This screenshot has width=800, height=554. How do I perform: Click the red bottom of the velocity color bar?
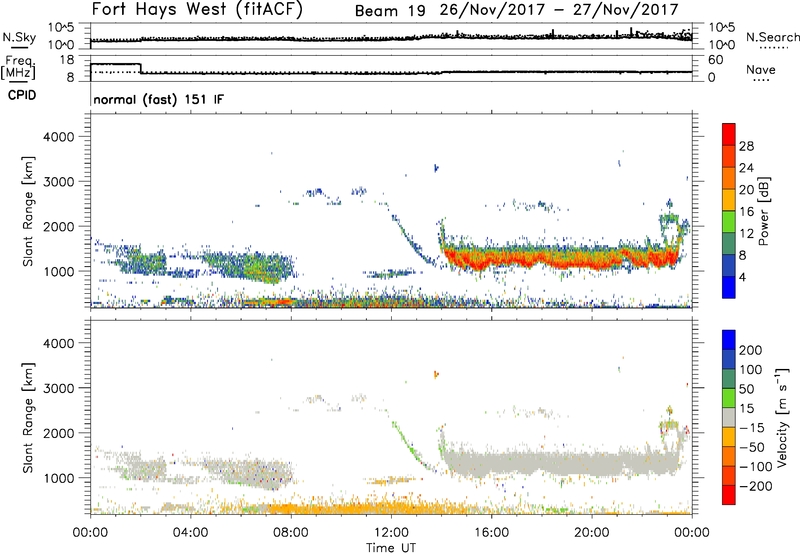point(729,495)
